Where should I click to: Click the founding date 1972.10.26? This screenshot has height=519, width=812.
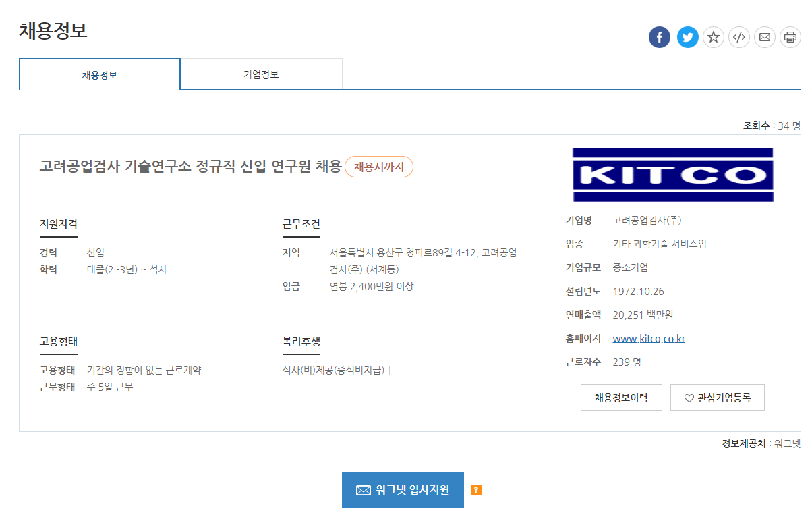click(x=639, y=292)
